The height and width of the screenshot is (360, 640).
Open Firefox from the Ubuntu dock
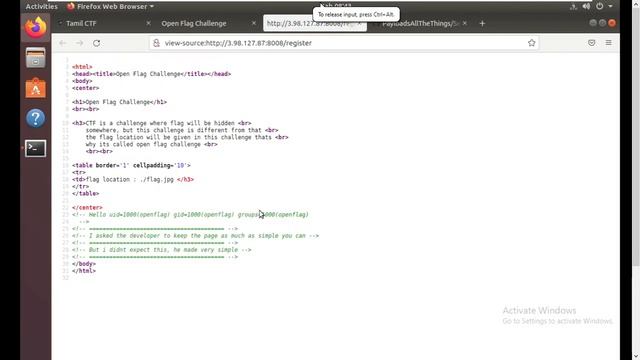click(x=36, y=27)
